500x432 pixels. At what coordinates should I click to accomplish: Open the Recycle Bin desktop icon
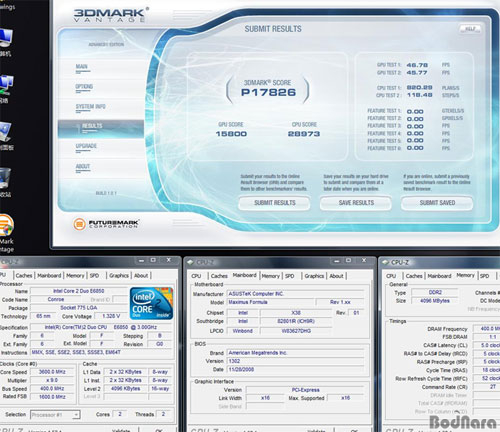point(5,178)
